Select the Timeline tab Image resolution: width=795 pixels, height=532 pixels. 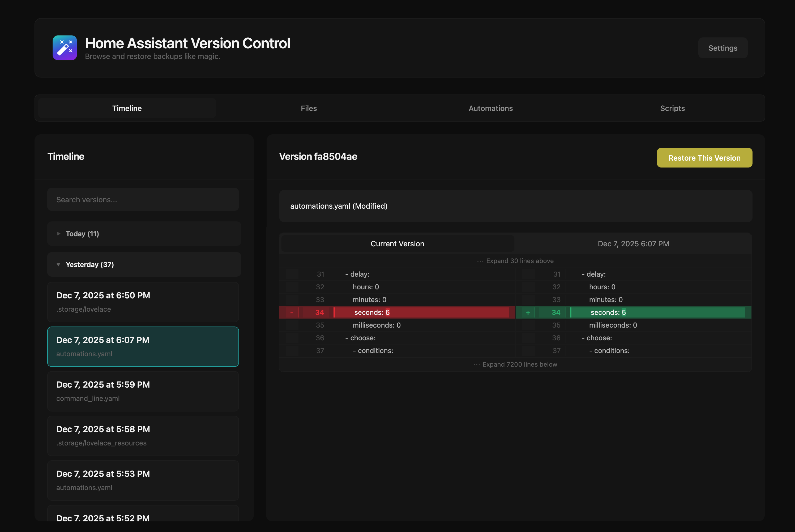tap(127, 108)
